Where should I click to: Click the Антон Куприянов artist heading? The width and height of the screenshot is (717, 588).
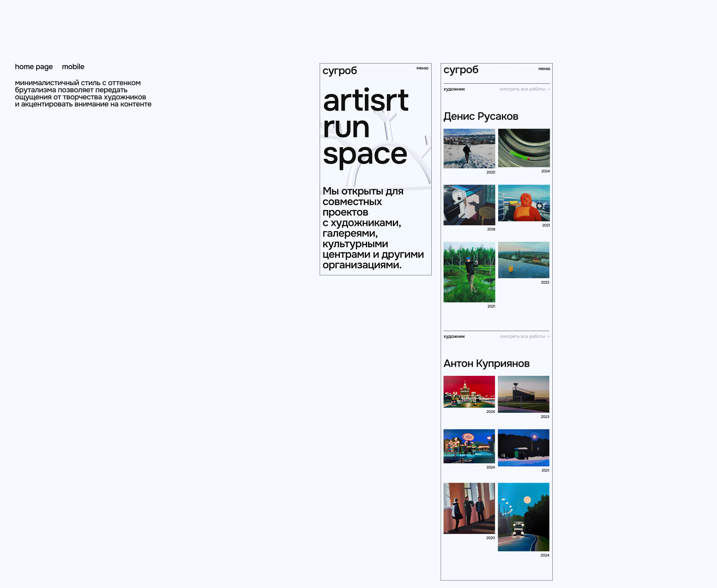point(486,363)
